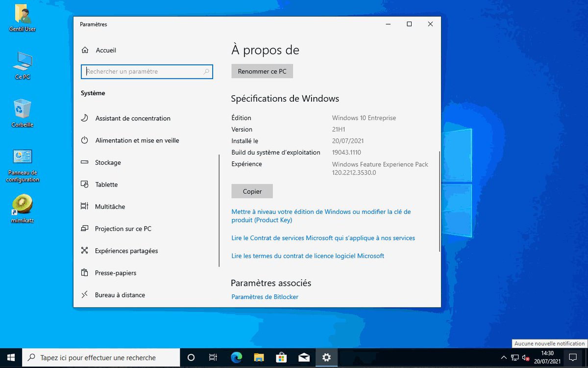The image size is (588, 368).
Task: Go to Accueil in Settings
Action: [106, 50]
